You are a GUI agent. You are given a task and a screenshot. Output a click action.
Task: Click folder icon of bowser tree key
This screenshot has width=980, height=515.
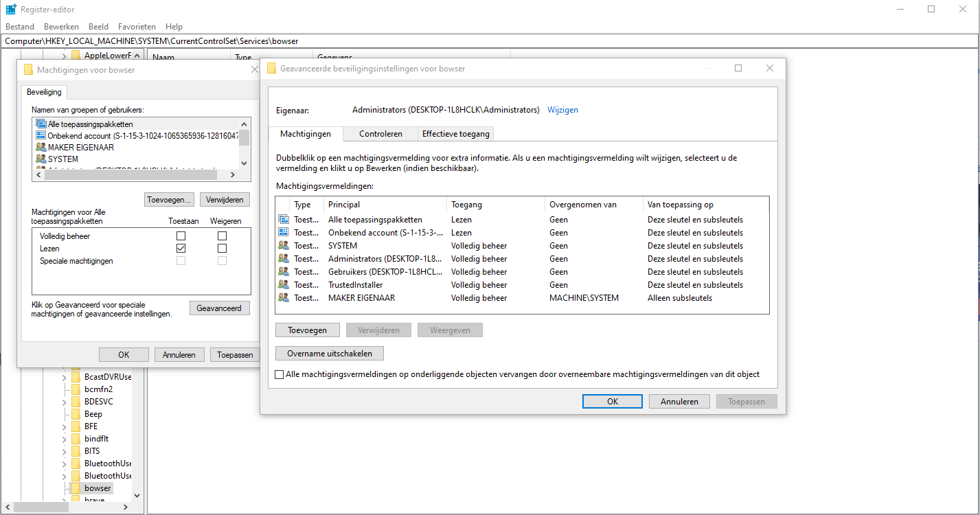(x=76, y=488)
